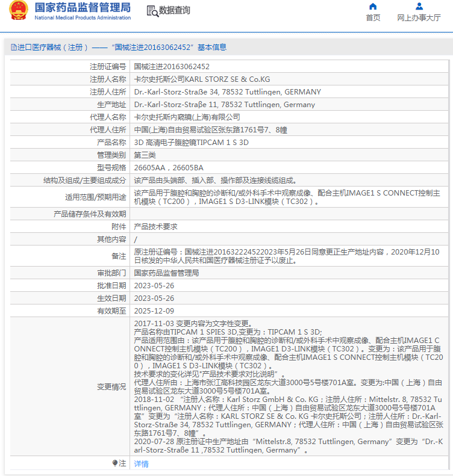Screen dimensions: 453x476
Task: Open 网上办事大厅 text link
Action: (419, 18)
